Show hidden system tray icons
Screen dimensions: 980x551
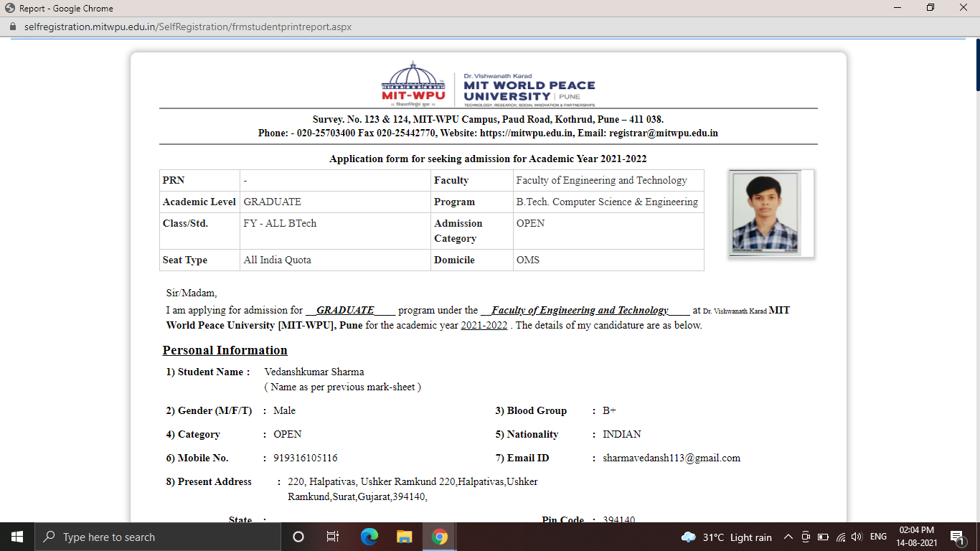(788, 537)
